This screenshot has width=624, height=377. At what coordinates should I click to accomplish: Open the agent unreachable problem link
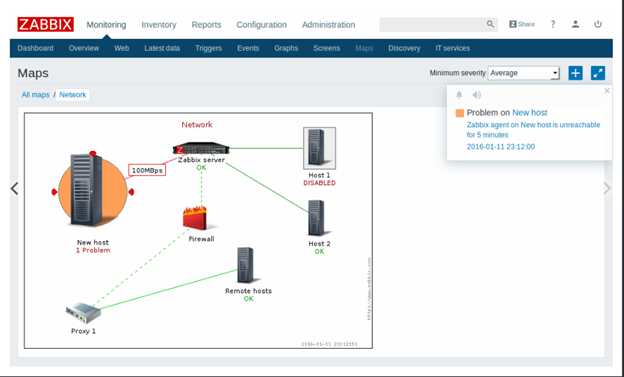click(533, 130)
